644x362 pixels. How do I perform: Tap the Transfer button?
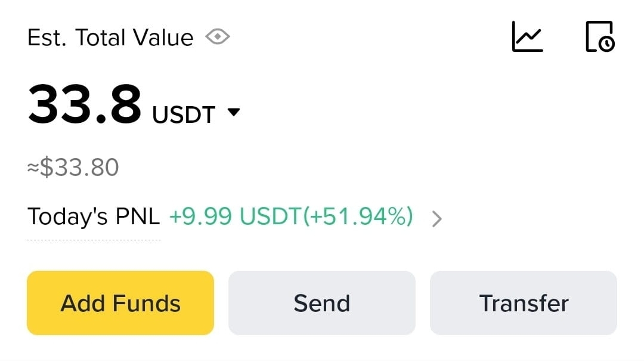click(524, 303)
